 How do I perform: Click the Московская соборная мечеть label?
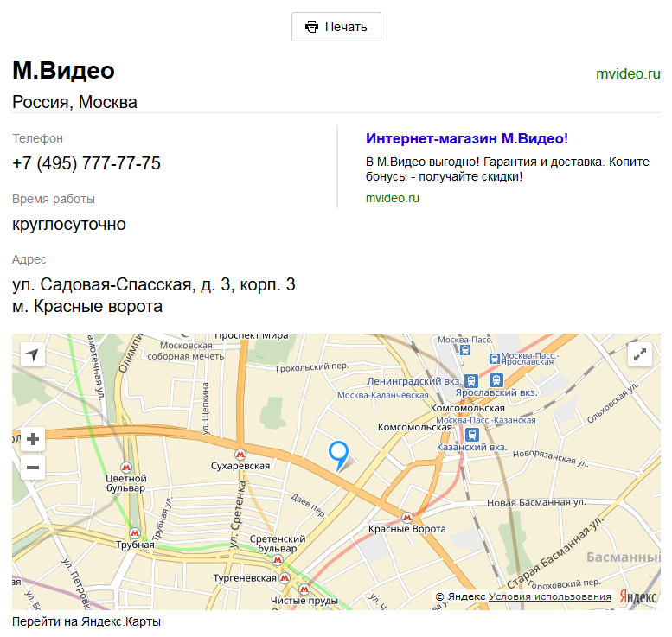[186, 351]
